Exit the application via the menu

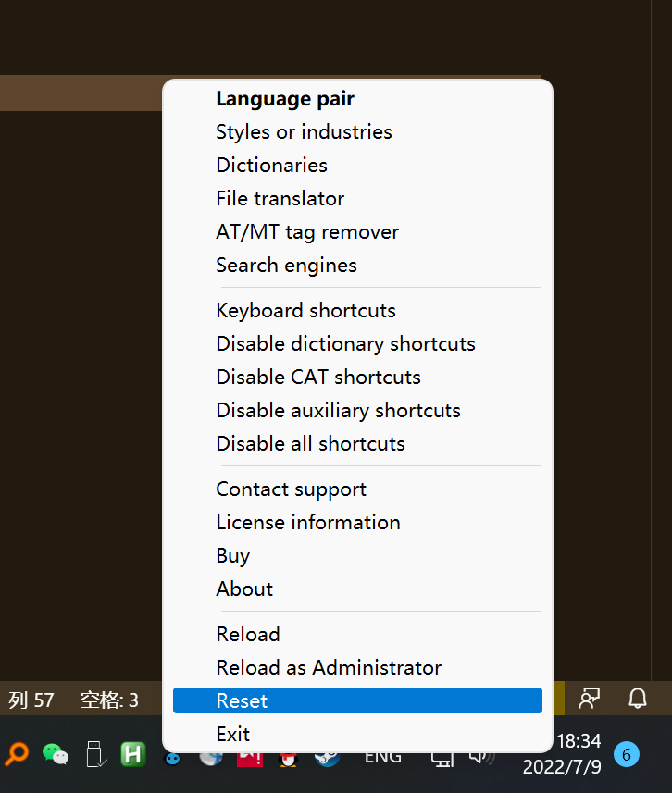click(233, 735)
